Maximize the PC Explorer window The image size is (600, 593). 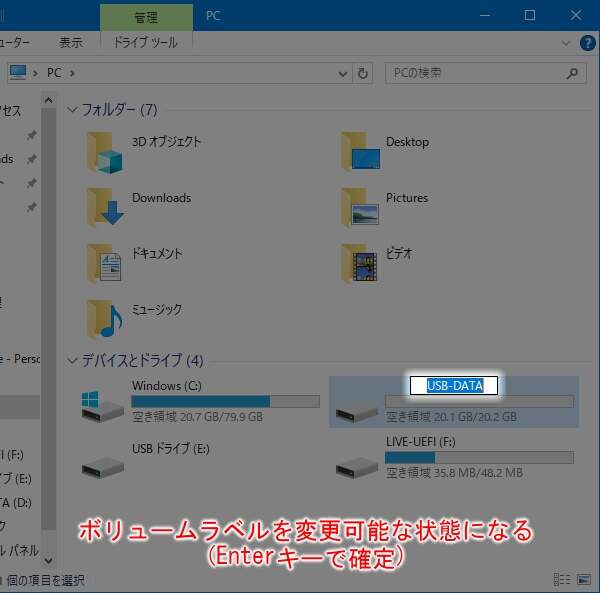[530, 15]
